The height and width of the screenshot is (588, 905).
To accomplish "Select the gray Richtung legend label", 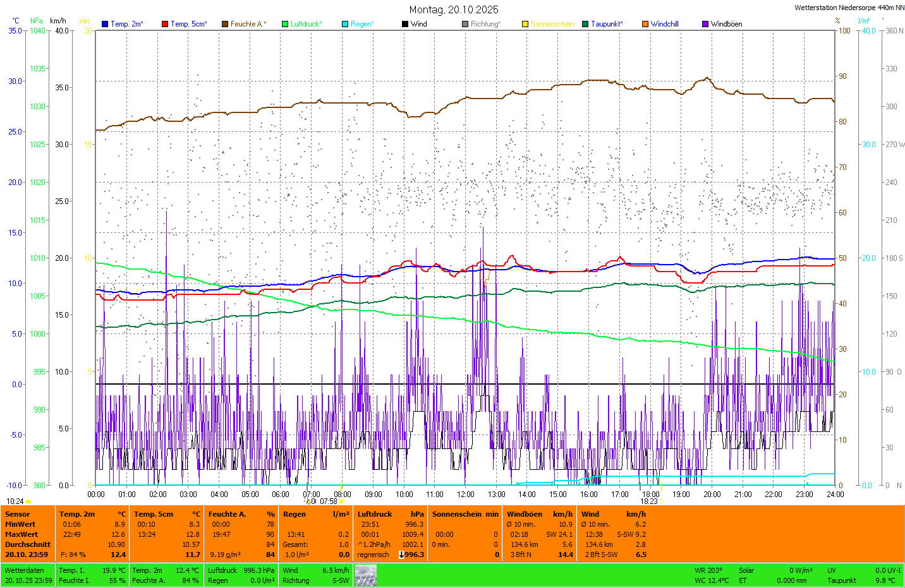I will pyautogui.click(x=485, y=24).
